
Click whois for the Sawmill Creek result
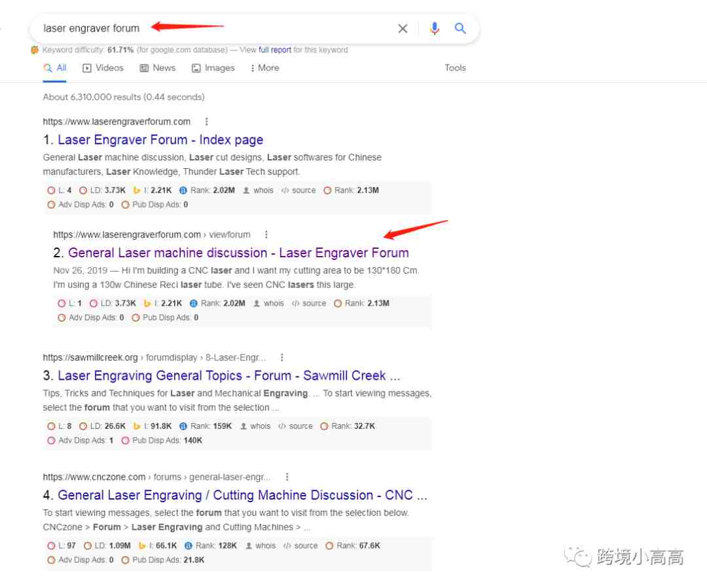[255, 426]
